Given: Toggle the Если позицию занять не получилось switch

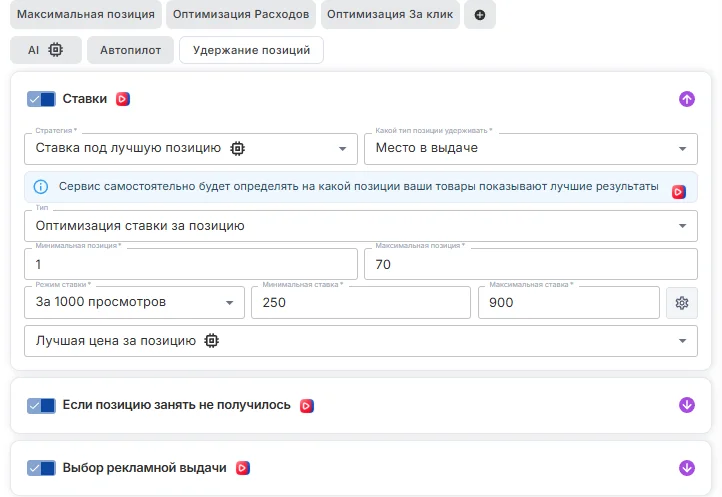Looking at the screenshot, I should [41, 405].
